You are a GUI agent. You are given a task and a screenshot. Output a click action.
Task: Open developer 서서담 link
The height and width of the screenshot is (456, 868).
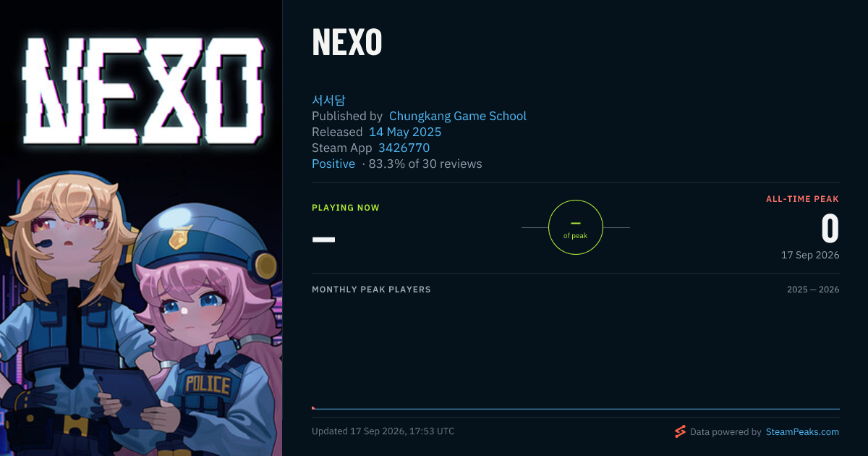pos(328,101)
